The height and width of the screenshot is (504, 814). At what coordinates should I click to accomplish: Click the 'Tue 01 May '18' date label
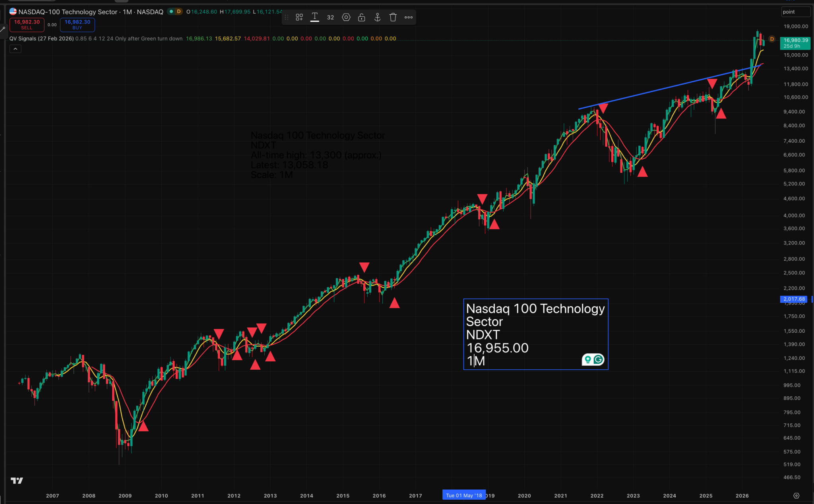pyautogui.click(x=464, y=495)
